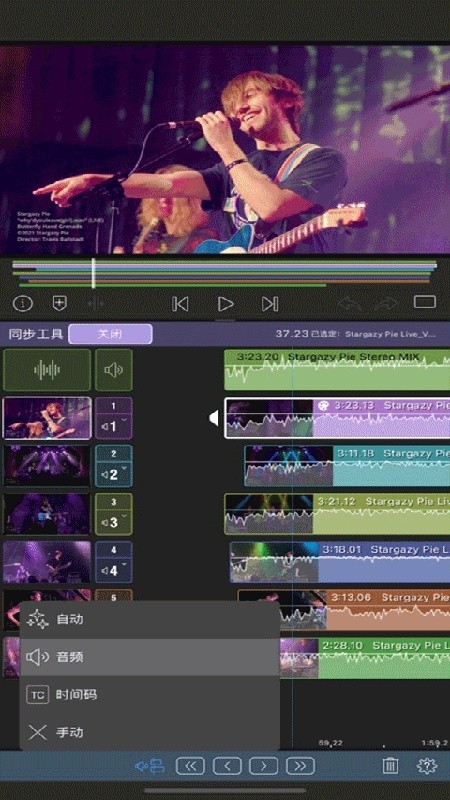
Task: Select the angle 3 thumbnail
Action: tap(47, 514)
